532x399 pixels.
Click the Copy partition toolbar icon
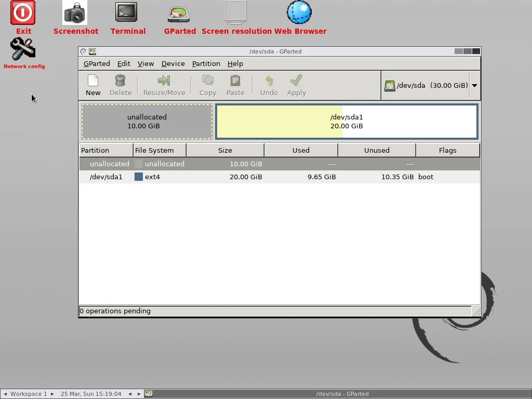(208, 81)
